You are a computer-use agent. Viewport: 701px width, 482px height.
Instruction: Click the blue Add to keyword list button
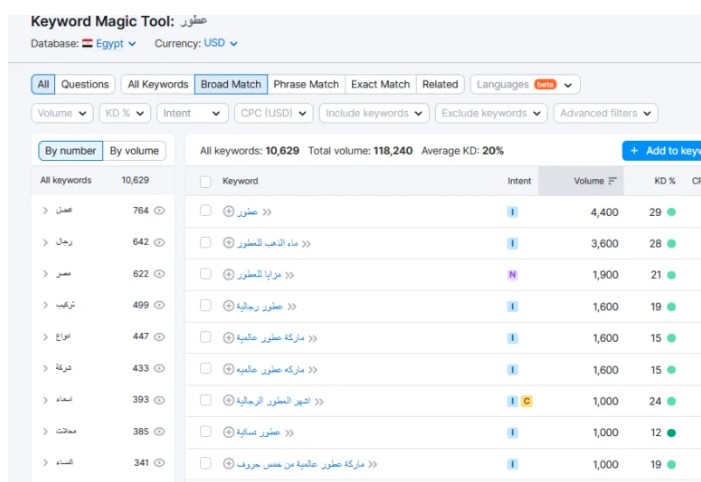pos(662,151)
